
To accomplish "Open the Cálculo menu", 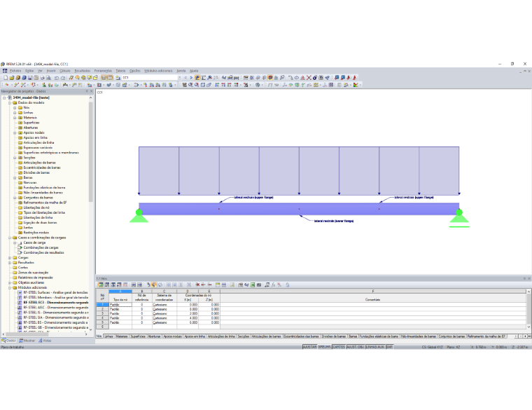I will (x=65, y=71).
